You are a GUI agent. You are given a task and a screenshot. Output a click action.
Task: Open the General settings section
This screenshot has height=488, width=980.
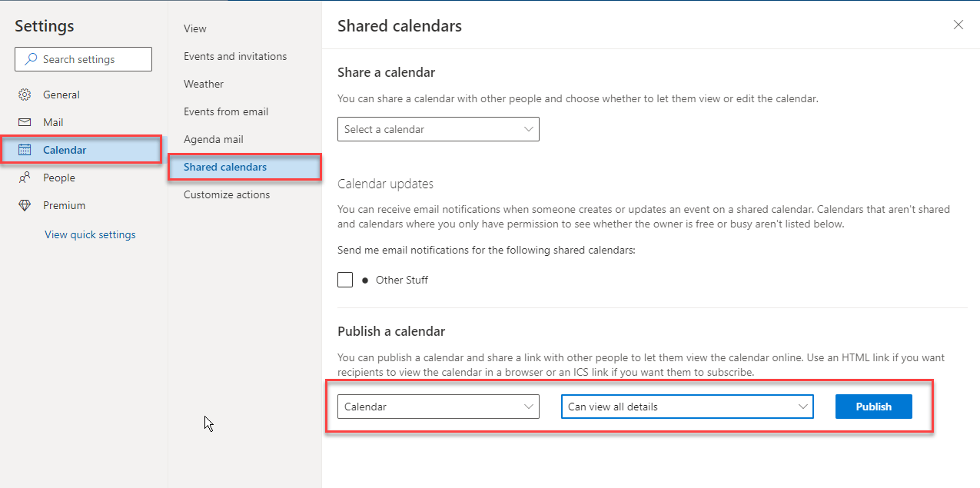click(x=61, y=94)
